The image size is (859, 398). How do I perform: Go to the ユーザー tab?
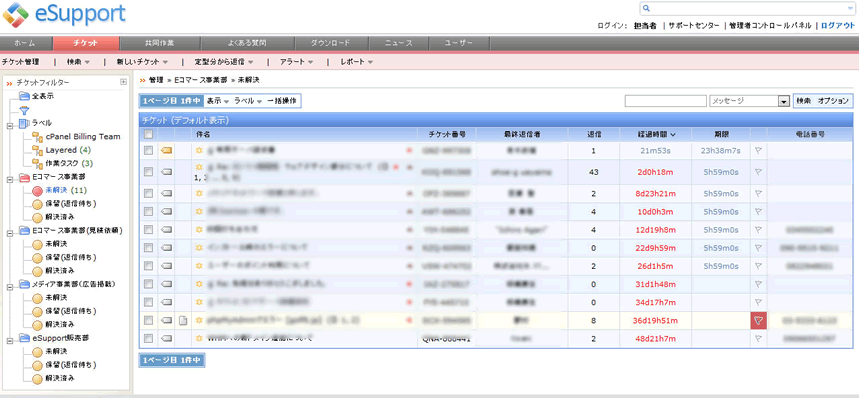[459, 43]
